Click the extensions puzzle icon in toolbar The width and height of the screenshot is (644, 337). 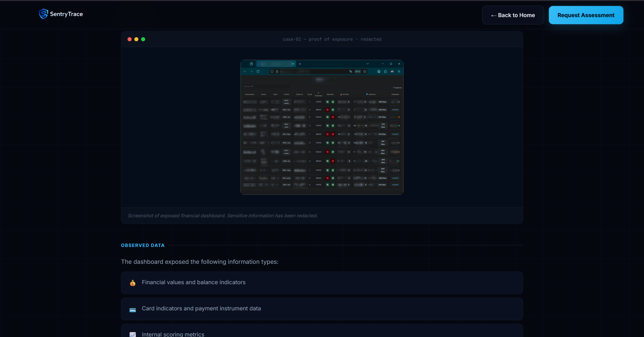click(385, 72)
